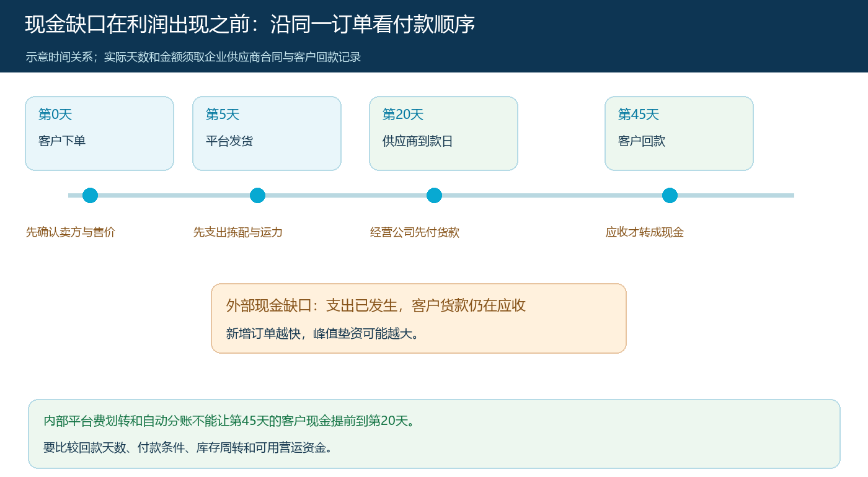Select the timeline dot for 第5天

point(258,196)
